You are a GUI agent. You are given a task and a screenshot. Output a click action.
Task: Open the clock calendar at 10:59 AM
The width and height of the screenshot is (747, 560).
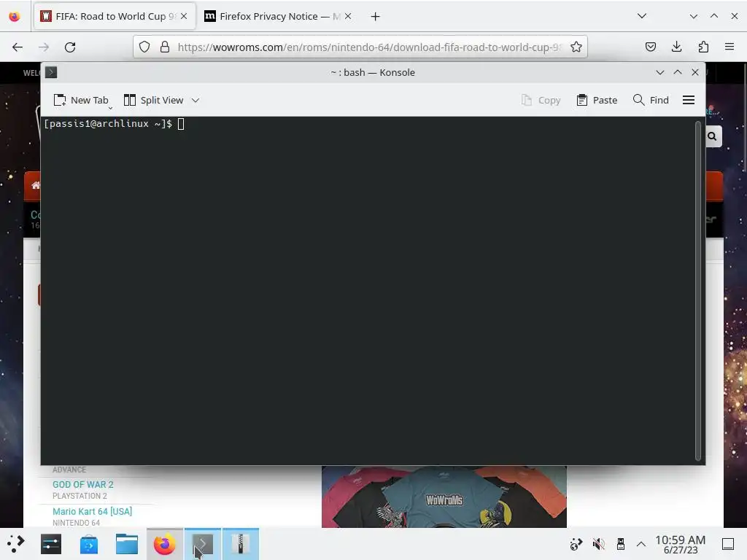[x=681, y=544]
